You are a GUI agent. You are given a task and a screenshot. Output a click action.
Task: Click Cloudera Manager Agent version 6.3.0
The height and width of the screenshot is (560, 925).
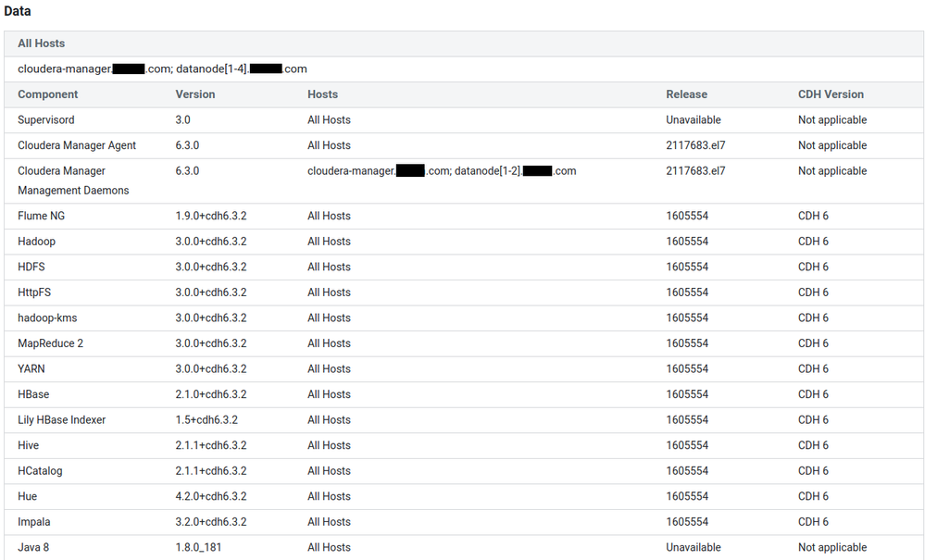pos(187,145)
